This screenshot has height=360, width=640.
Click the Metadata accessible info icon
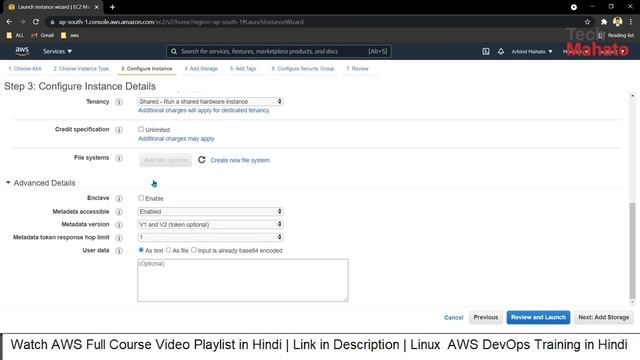(119, 212)
